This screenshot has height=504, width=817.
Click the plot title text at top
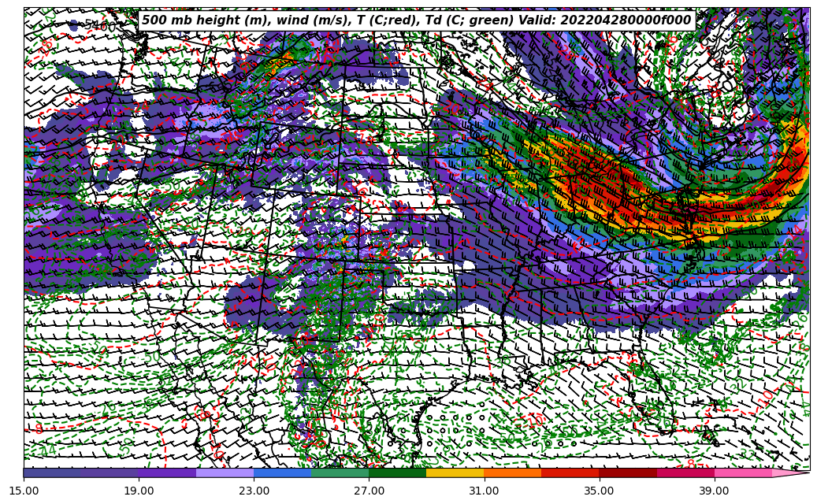tap(416, 20)
